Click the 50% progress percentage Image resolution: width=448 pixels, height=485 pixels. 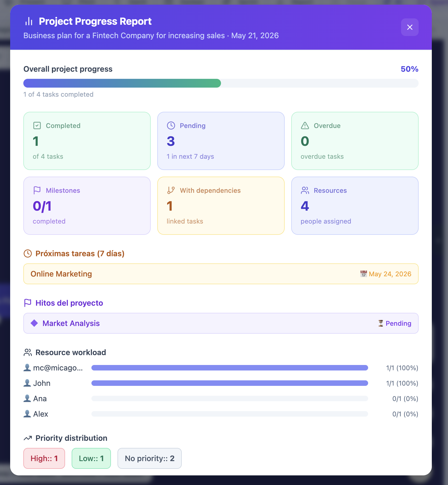point(409,69)
